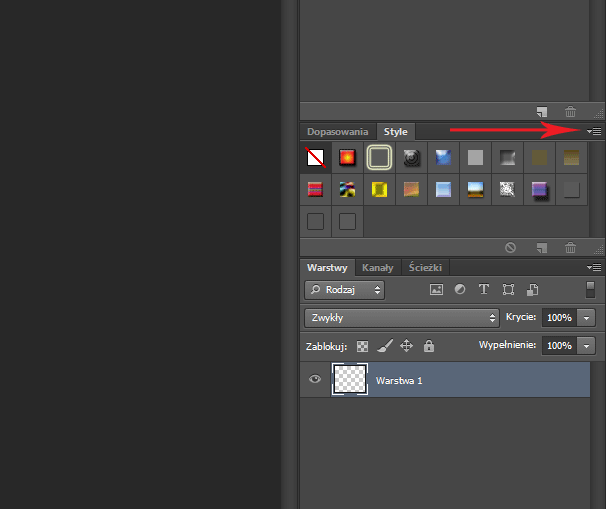Apply the second empty outline style in third row

click(x=347, y=221)
